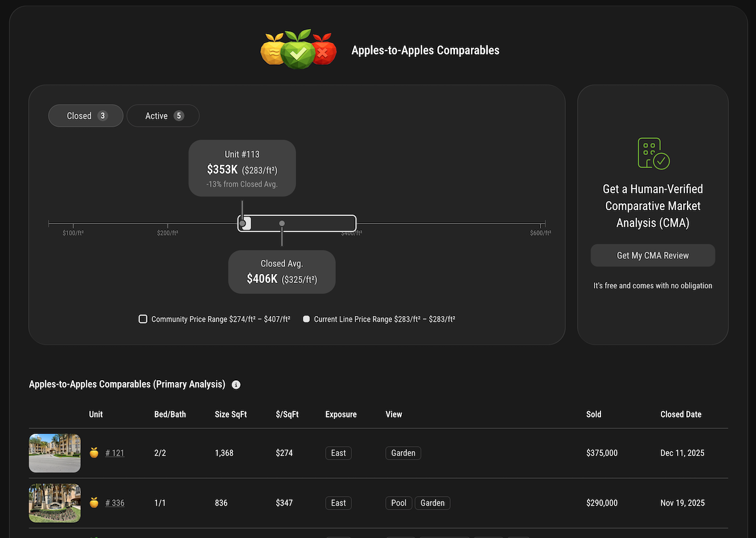Click the $/SqFt column header
Viewport: 756px width, 538px height.
287,414
